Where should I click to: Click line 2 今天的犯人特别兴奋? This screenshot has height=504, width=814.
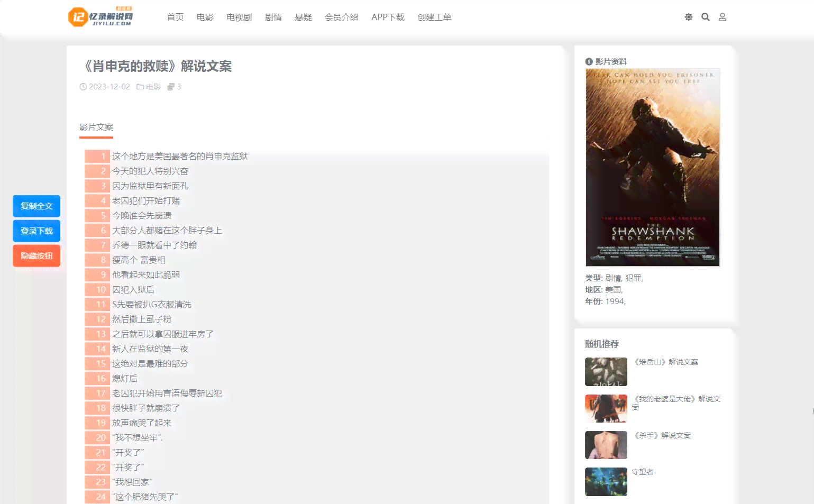coord(150,171)
